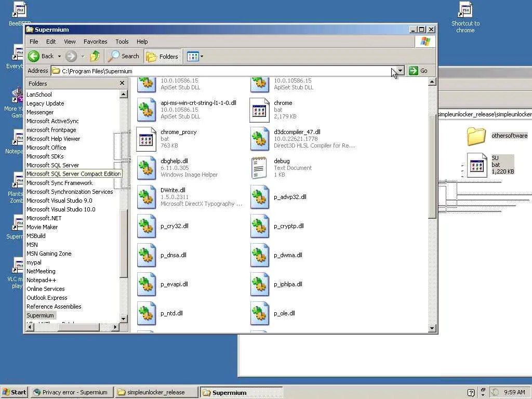Click the taskbar clock 9:59 AM

[x=514, y=392]
